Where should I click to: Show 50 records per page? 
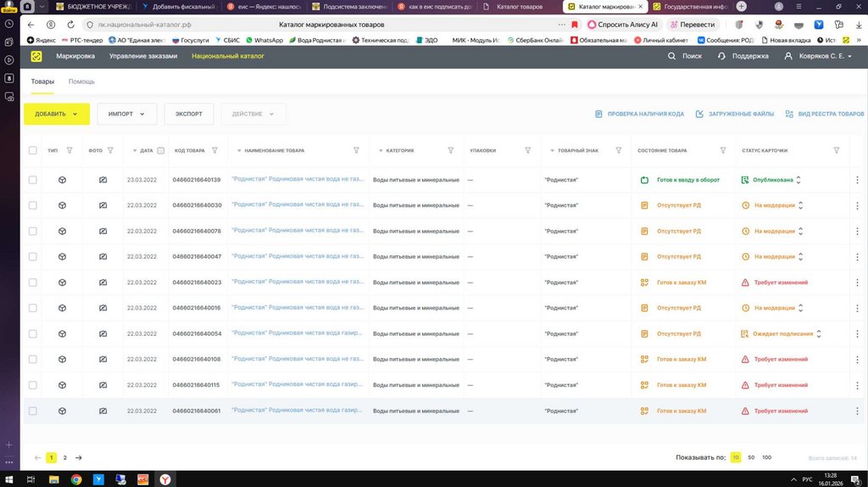751,457
